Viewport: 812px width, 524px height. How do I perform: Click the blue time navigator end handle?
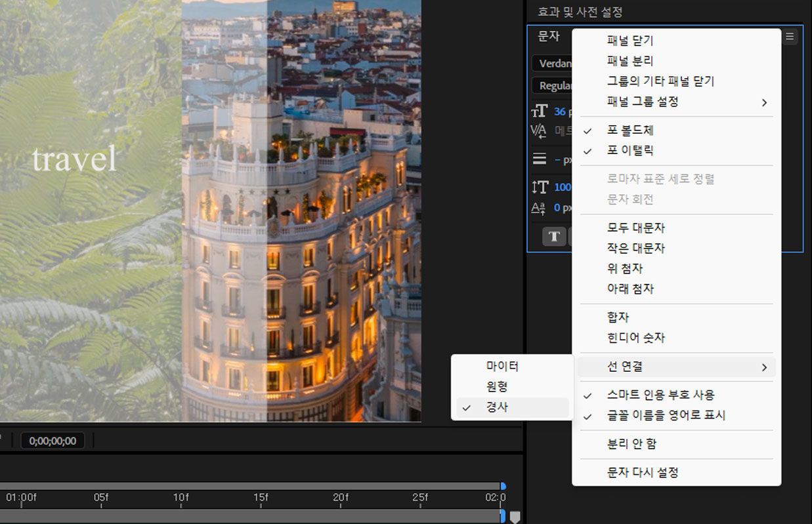tap(503, 486)
